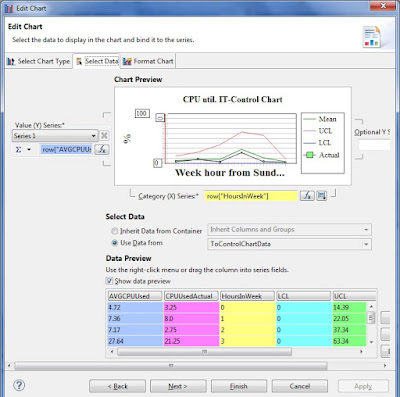Click the Next button
The image size is (400, 397).
pyautogui.click(x=178, y=386)
